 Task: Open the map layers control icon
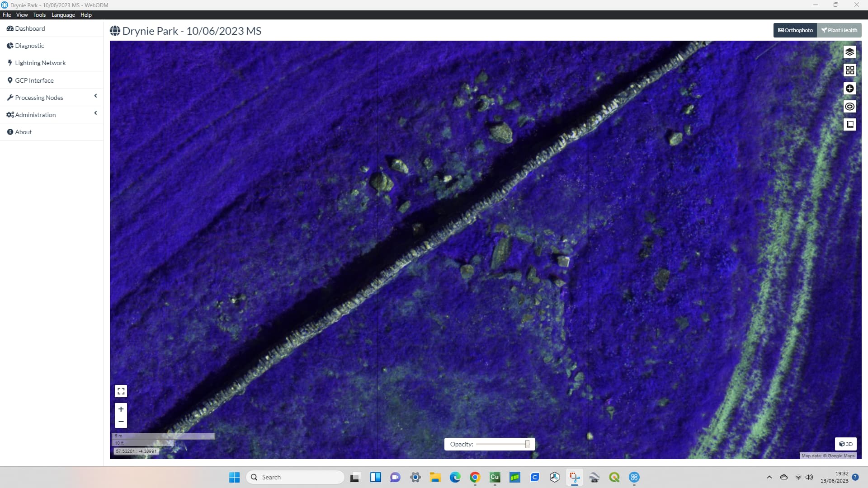coord(849,52)
